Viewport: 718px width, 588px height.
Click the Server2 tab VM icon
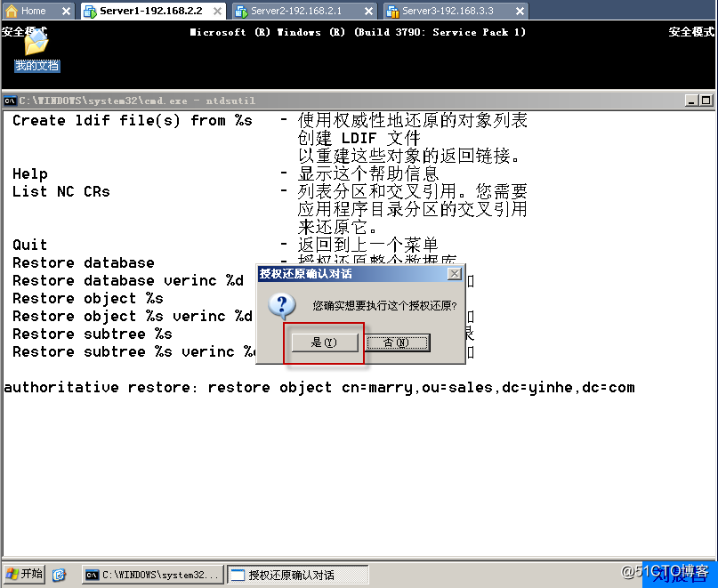(x=241, y=11)
